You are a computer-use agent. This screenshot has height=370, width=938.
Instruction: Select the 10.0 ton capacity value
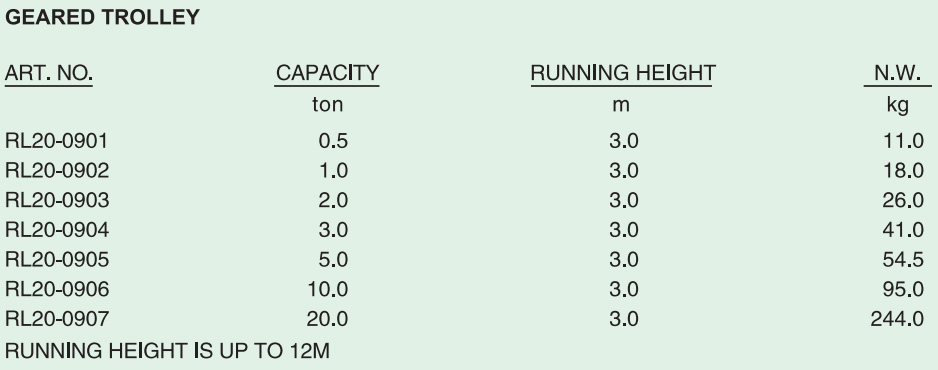pyautogui.click(x=328, y=289)
